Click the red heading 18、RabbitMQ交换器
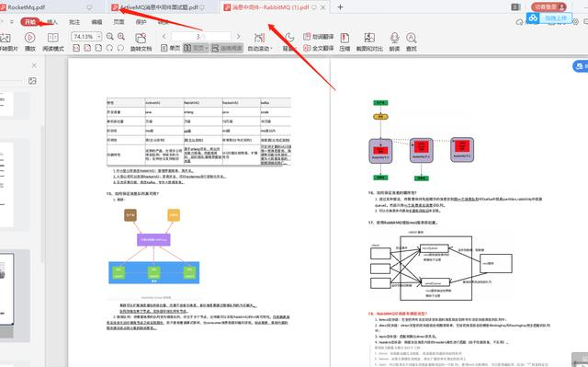Screen dimensions: 588x367 point(398,314)
